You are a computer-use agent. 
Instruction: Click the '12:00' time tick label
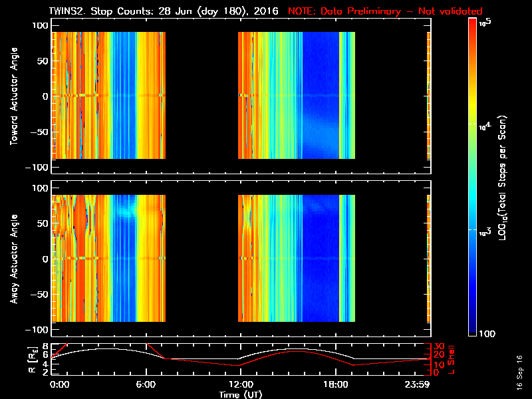click(x=241, y=384)
